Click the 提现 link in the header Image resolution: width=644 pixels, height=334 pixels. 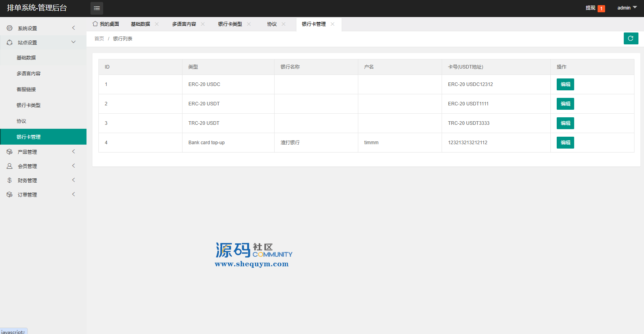[590, 8]
